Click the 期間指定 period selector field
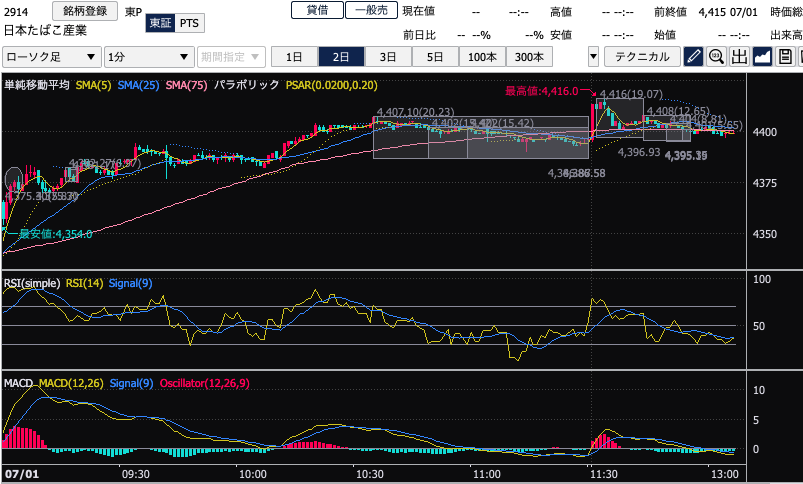803x484 pixels. pyautogui.click(x=231, y=57)
